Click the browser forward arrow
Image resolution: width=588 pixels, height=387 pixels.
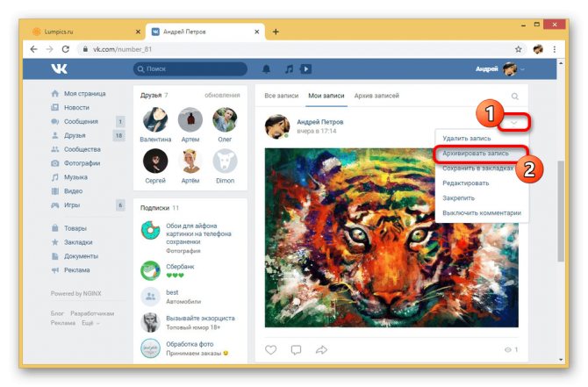point(49,49)
